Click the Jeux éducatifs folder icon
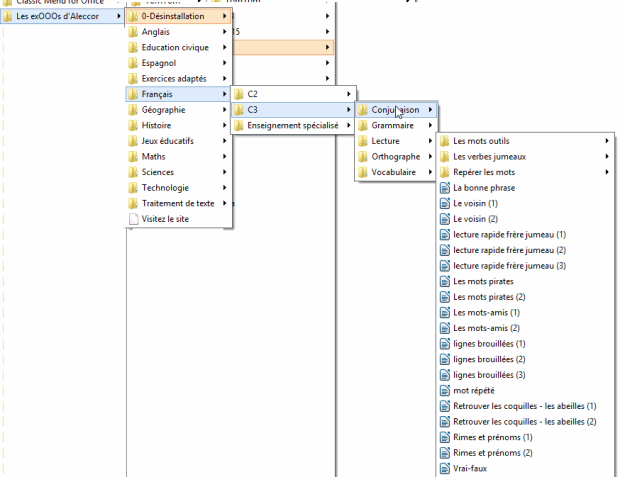 point(133,141)
